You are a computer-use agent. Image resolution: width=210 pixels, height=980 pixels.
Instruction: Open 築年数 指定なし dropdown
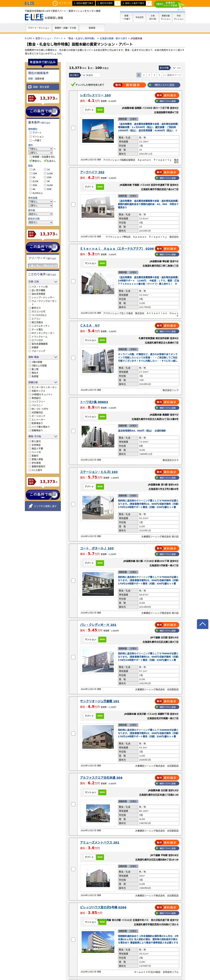(40, 214)
